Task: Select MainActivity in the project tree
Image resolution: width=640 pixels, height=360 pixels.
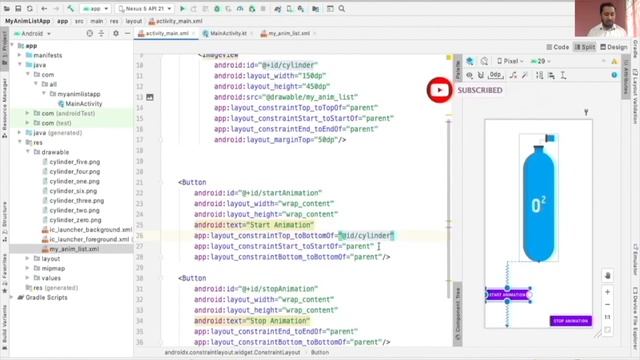Action: (80, 104)
